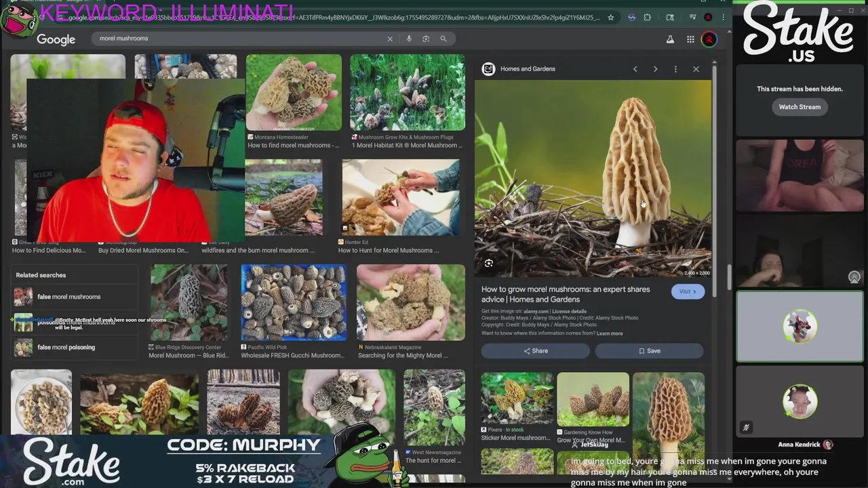Click the Learn more link
868x488 pixels.
610,333
